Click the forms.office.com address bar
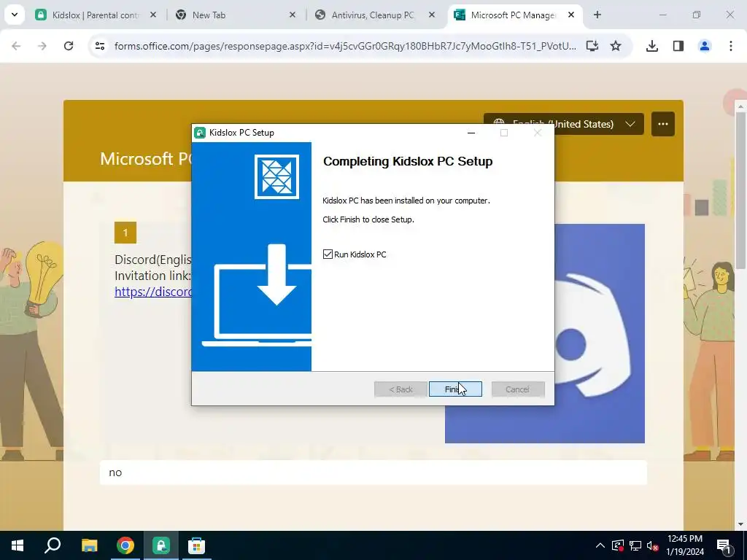Image resolution: width=747 pixels, height=560 pixels. click(345, 46)
